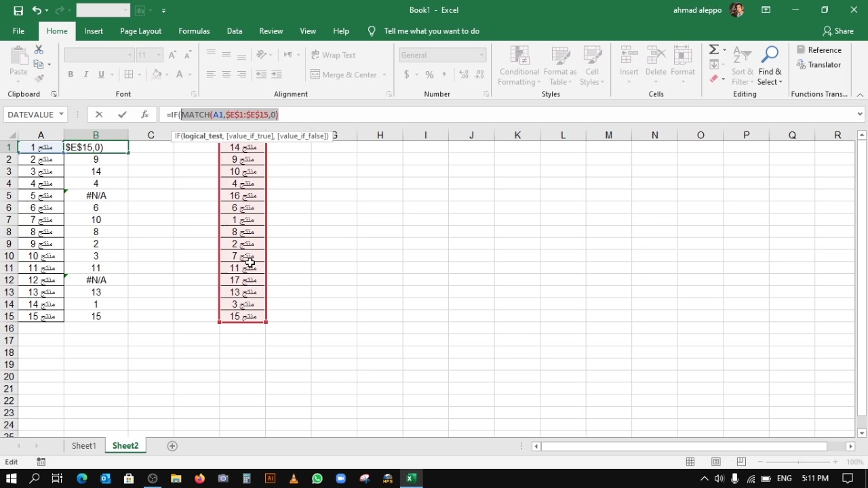This screenshot has height=488, width=868.
Task: Toggle Bold formatting
Action: click(71, 75)
